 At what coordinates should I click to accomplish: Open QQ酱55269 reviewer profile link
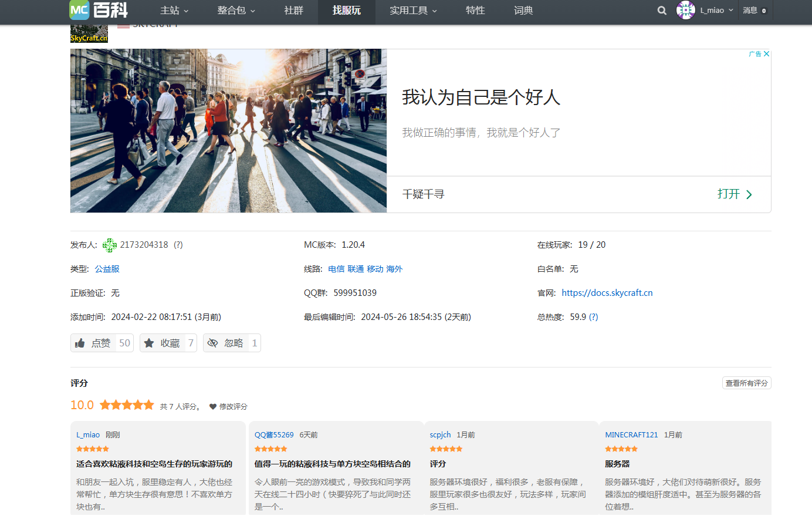[x=274, y=435]
